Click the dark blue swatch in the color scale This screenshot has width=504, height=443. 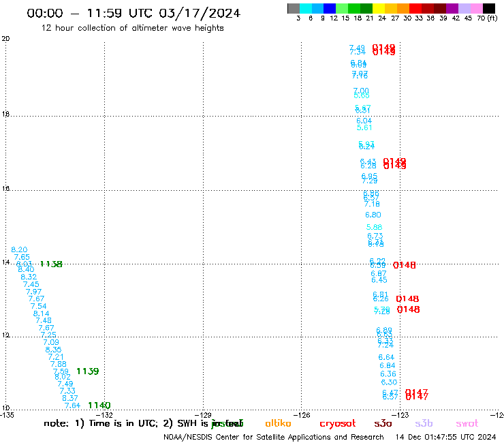330,8
